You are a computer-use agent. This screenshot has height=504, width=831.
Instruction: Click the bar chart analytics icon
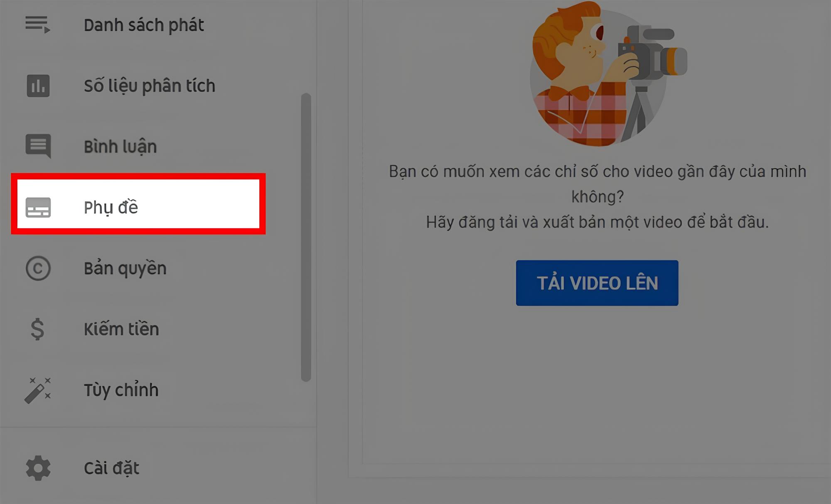[x=38, y=86]
